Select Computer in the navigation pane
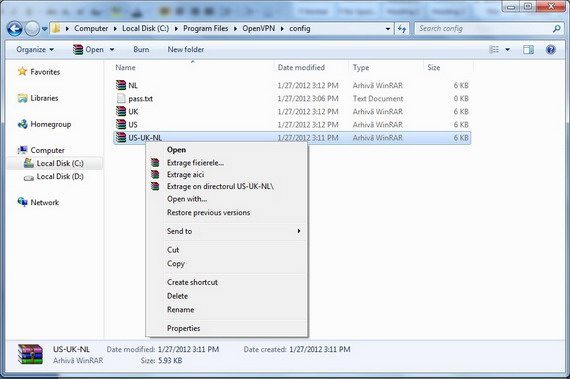 coord(47,150)
